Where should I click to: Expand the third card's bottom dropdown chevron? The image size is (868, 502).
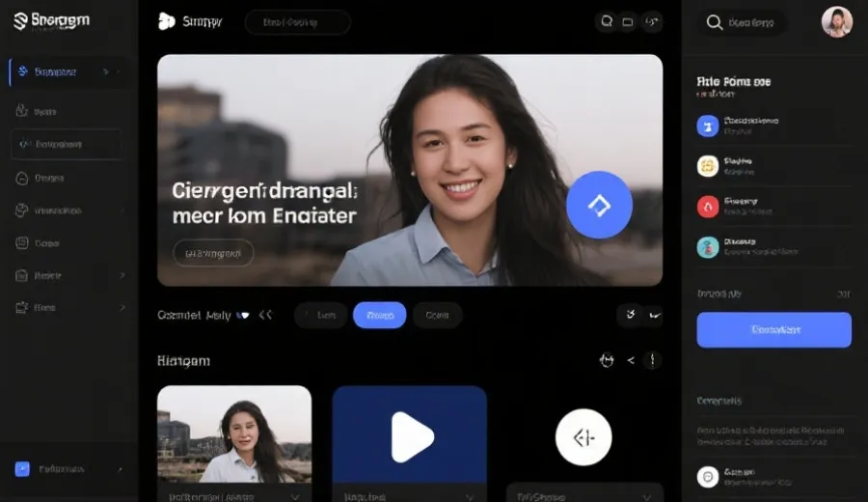coord(644,496)
